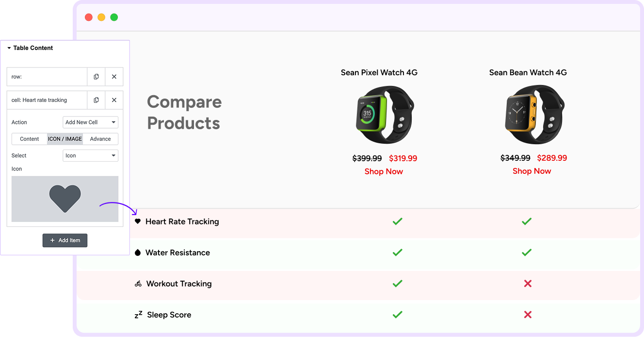Click Shop Now under Sean Bean Watch

pyautogui.click(x=531, y=171)
